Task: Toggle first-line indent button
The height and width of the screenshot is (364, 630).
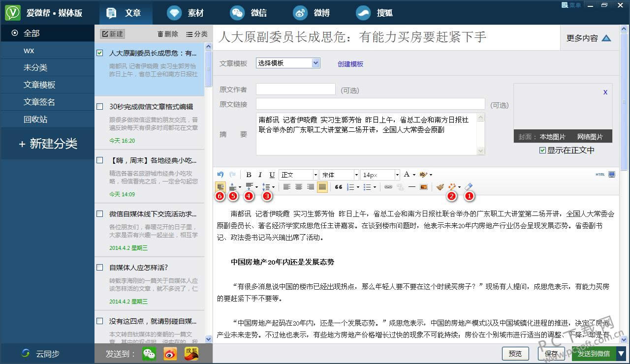Action: (x=220, y=187)
